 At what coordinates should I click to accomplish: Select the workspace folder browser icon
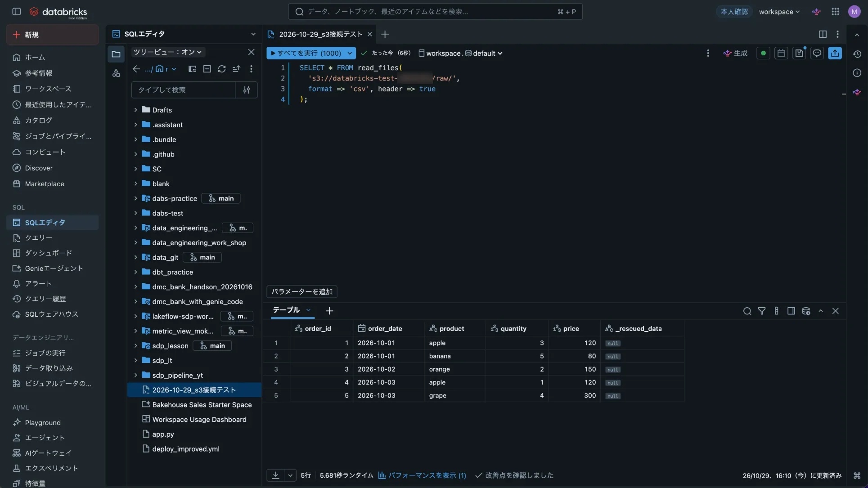(116, 54)
